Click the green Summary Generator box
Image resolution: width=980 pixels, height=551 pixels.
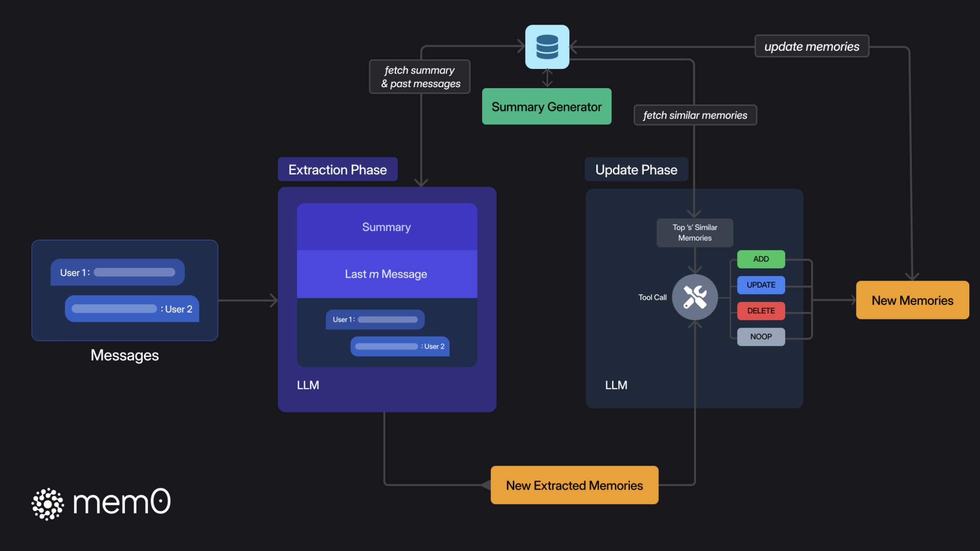(x=546, y=106)
